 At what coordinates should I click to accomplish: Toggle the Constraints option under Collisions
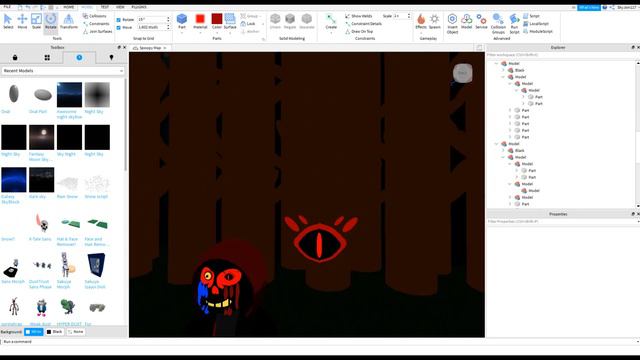[96, 24]
